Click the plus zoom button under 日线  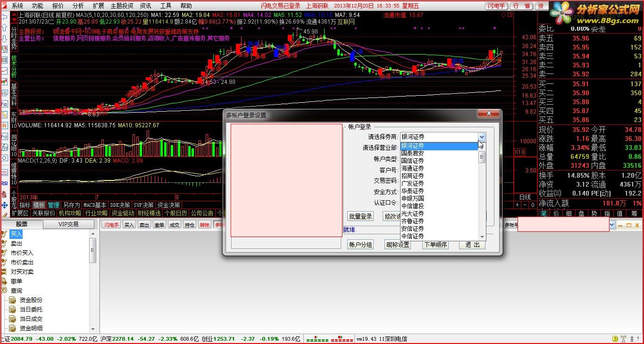517,205
